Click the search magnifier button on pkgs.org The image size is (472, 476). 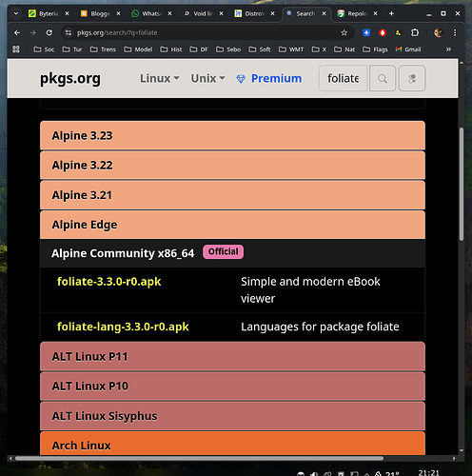(x=383, y=78)
